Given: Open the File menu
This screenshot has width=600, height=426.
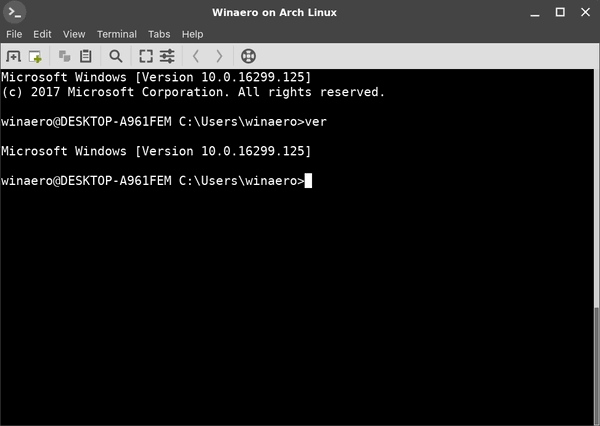Looking at the screenshot, I should coord(14,34).
